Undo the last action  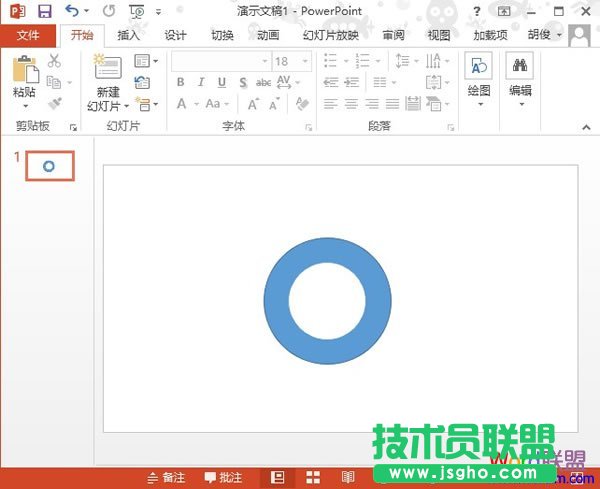click(72, 11)
